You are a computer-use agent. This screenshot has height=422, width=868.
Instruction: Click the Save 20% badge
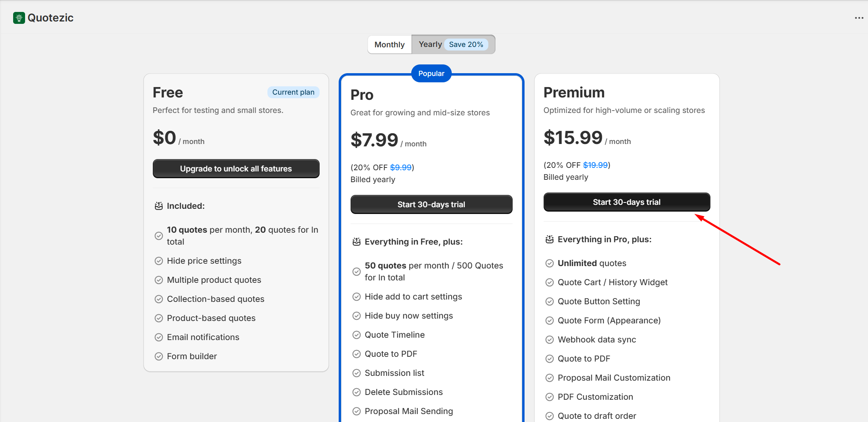466,45
